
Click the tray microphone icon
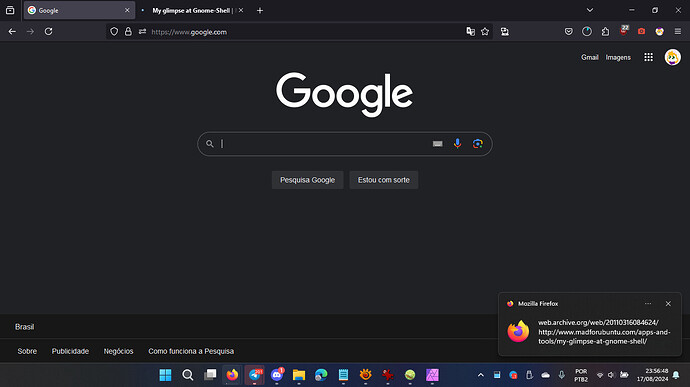(x=562, y=375)
